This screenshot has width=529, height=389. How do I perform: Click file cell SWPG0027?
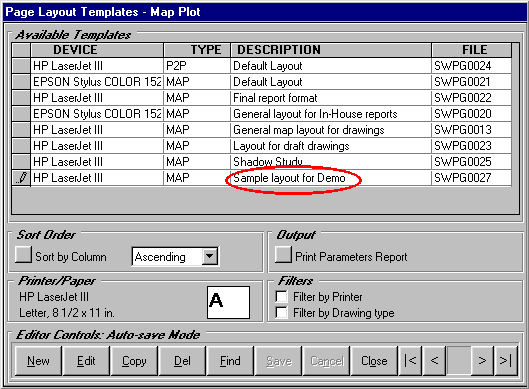tap(471, 178)
